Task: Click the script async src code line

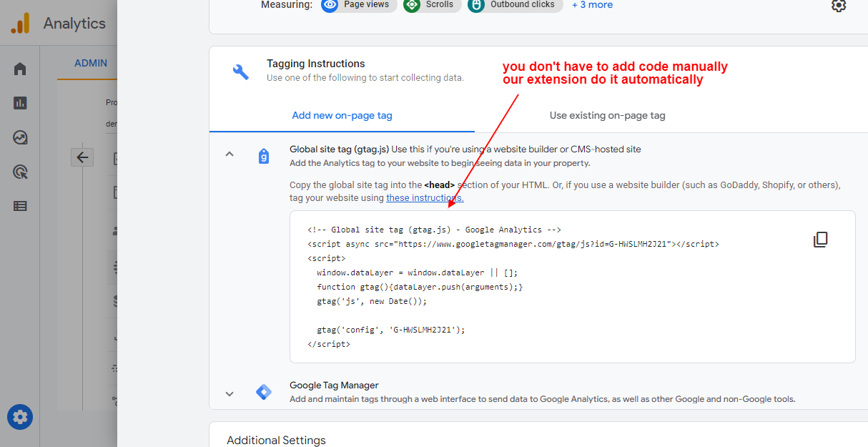Action: tap(513, 244)
